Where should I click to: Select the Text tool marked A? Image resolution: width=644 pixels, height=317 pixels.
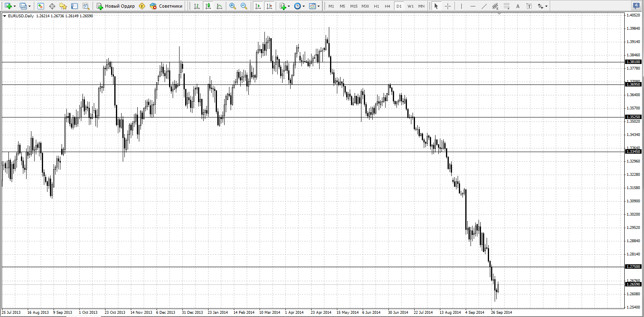pyautogui.click(x=518, y=6)
